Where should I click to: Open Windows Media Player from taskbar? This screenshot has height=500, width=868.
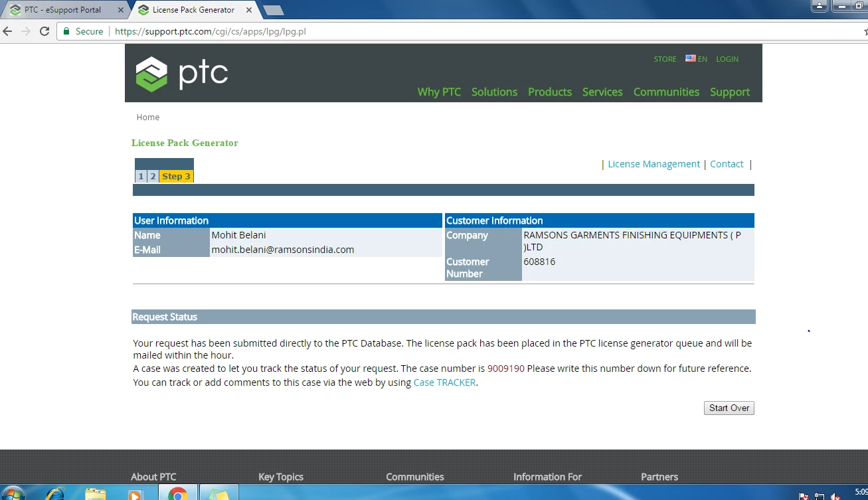(x=135, y=493)
